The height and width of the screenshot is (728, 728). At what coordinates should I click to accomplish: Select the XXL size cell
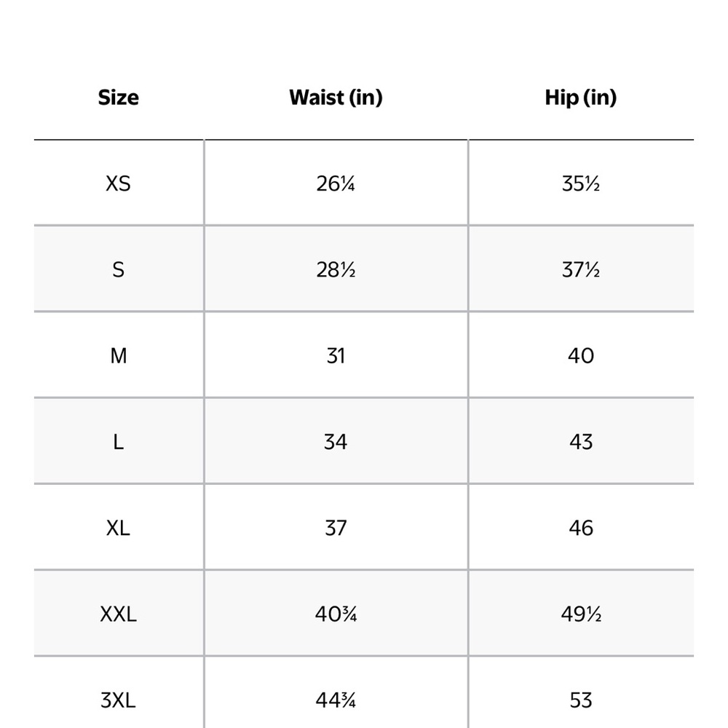click(119, 614)
